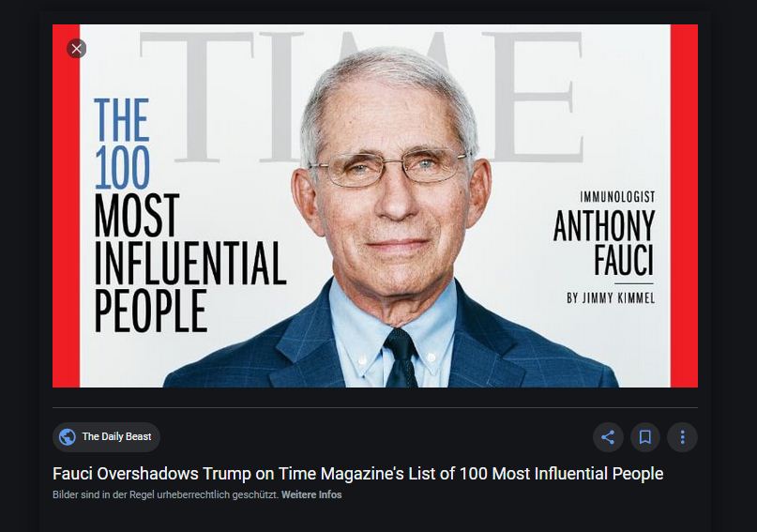This screenshot has width=757, height=532.
Task: Click the globe icon beside The Daily Beast
Action: tap(68, 437)
